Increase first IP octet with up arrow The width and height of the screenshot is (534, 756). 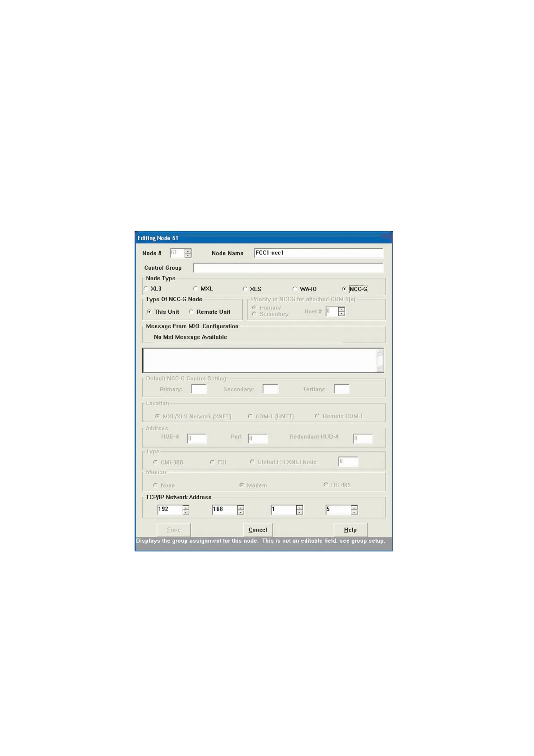(186, 507)
